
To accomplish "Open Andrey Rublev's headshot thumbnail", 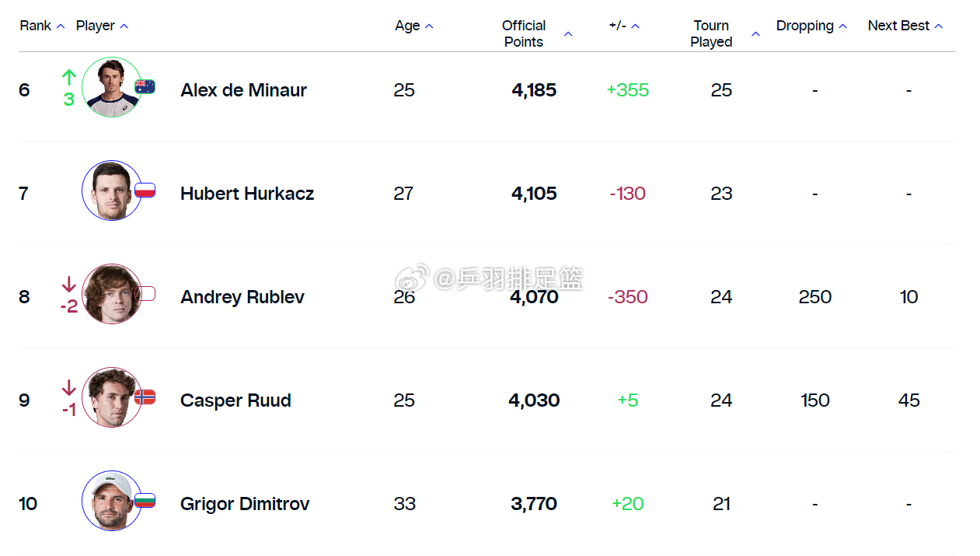I will coord(111,294).
